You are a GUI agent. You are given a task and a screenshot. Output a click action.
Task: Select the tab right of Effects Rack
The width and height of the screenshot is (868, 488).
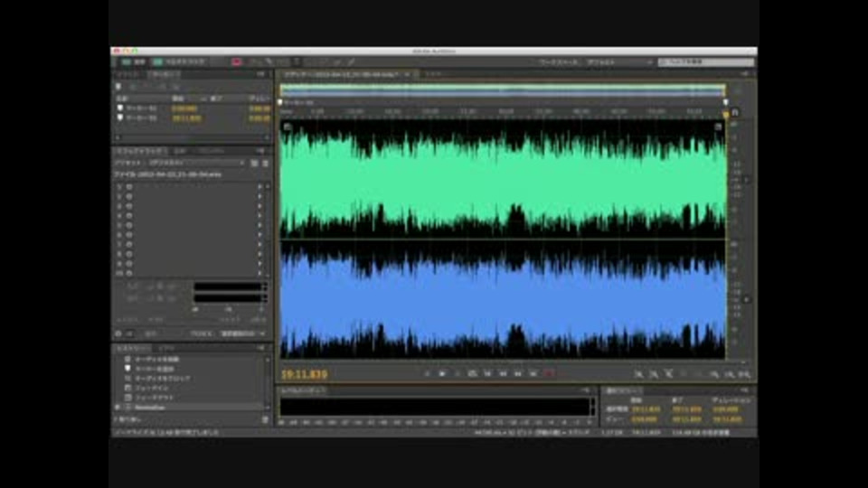tap(180, 151)
